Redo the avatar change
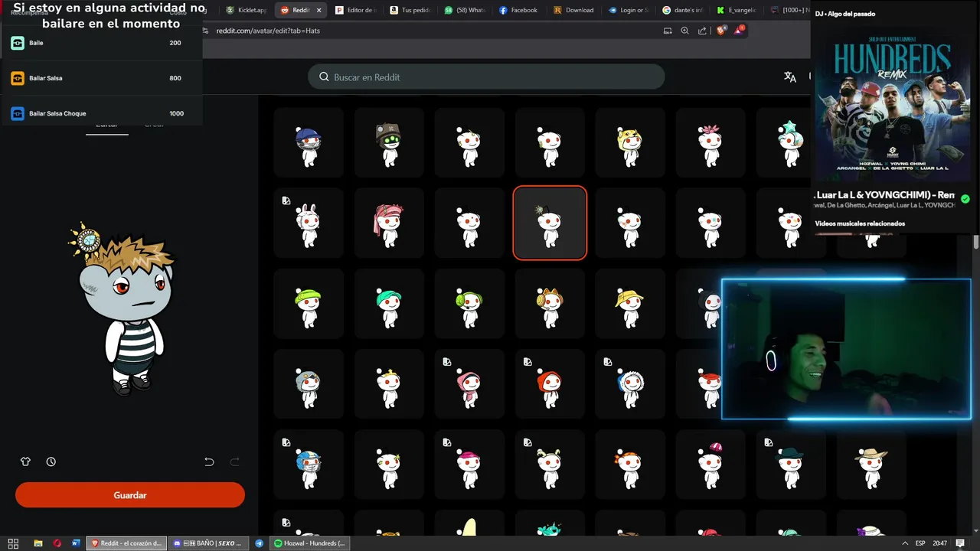Screen dimensions: 980x551 [235, 461]
